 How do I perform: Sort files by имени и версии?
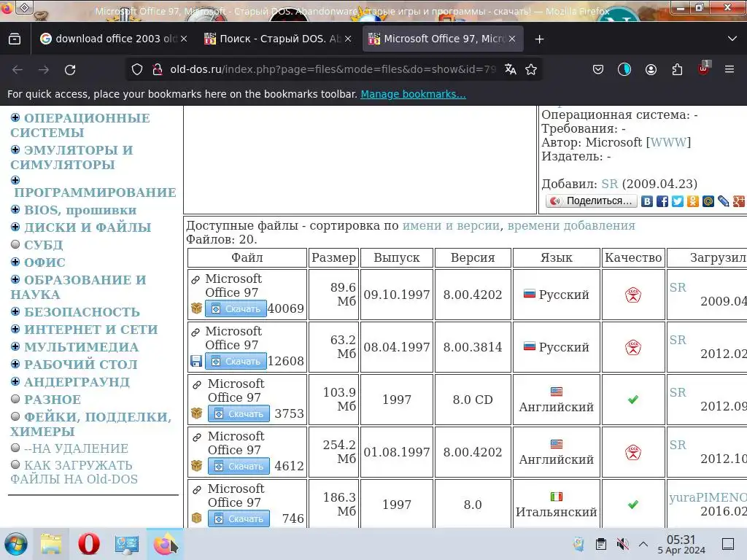(451, 226)
